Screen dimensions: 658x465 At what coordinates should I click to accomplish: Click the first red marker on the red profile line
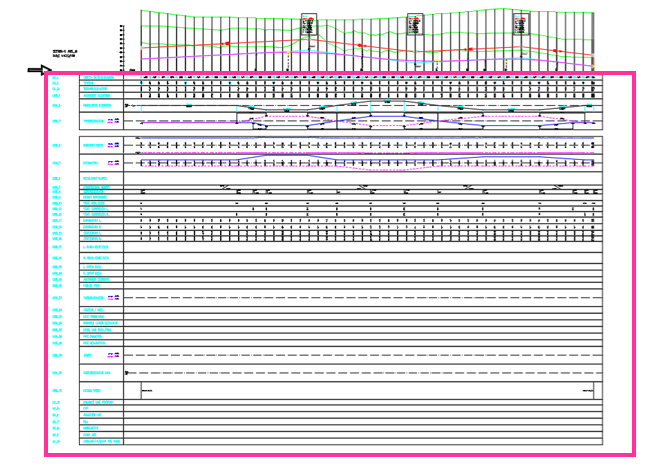click(x=227, y=44)
